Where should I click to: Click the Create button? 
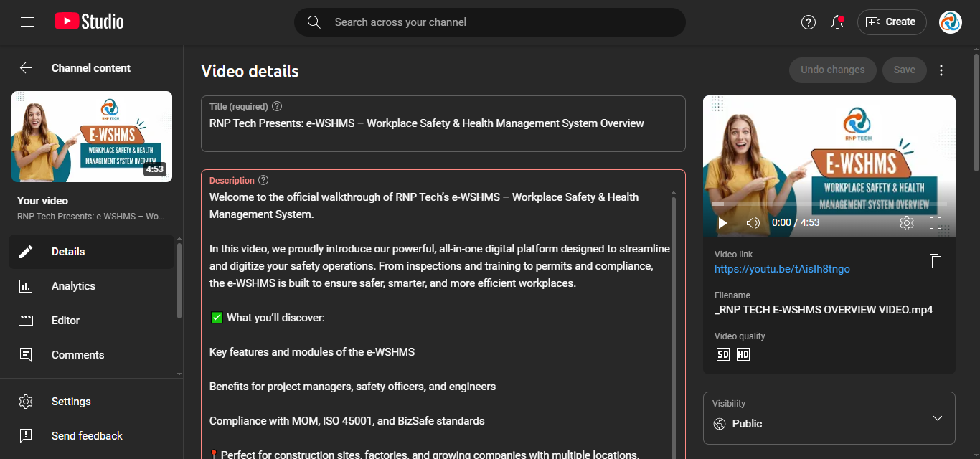point(892,22)
